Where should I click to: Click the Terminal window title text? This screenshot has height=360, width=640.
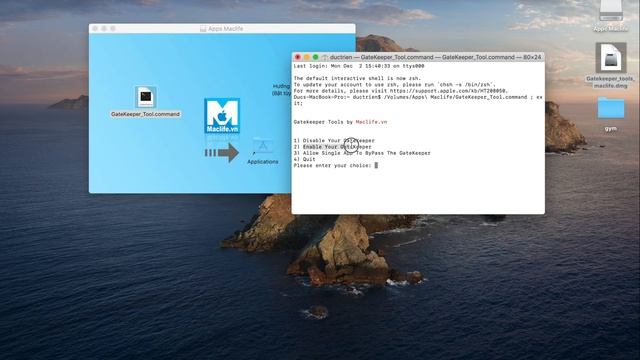tap(436, 58)
